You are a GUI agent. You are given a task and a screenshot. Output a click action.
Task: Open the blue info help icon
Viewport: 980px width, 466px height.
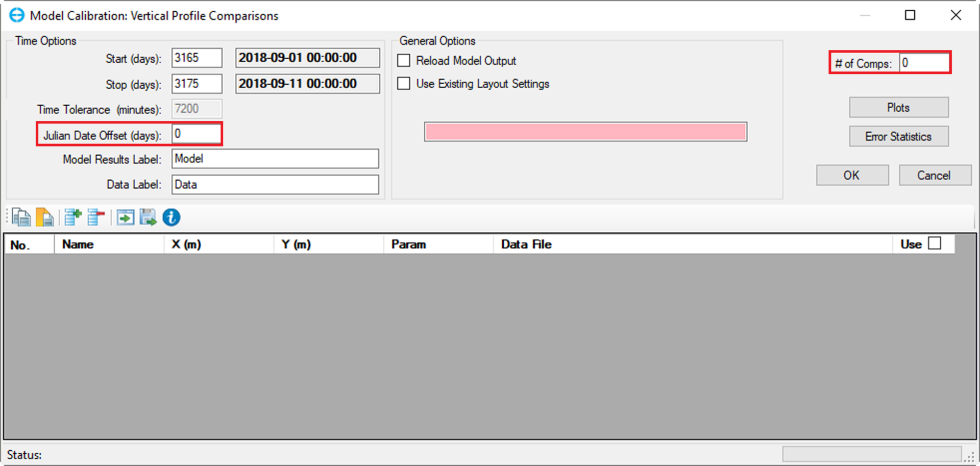171,217
